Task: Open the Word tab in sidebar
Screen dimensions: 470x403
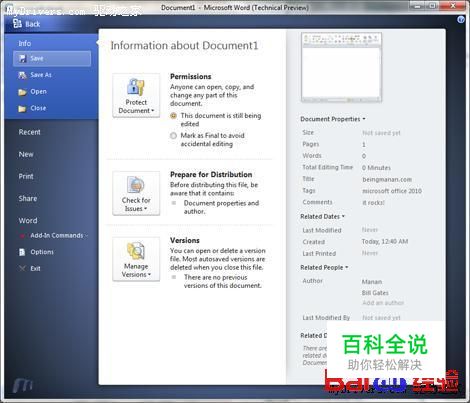Action: point(28,221)
